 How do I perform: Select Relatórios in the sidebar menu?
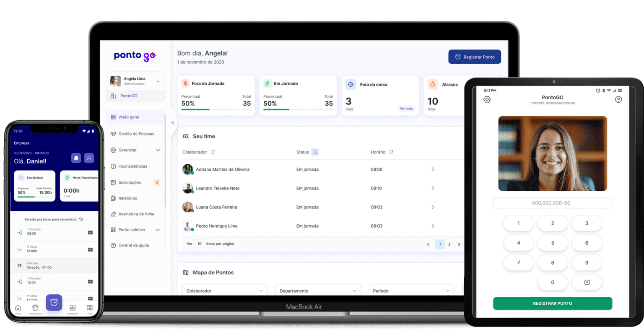(127, 198)
